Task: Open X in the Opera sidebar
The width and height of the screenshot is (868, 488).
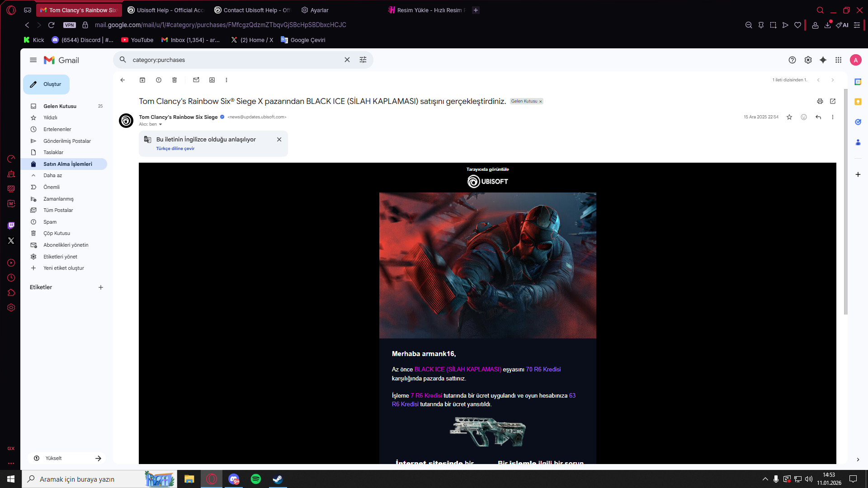Action: point(11,241)
